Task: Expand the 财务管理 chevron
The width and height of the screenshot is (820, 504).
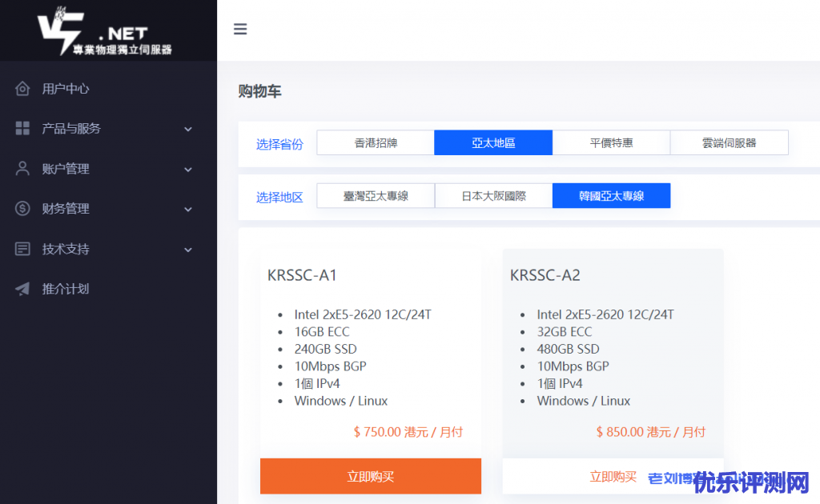Action: pyautogui.click(x=188, y=210)
